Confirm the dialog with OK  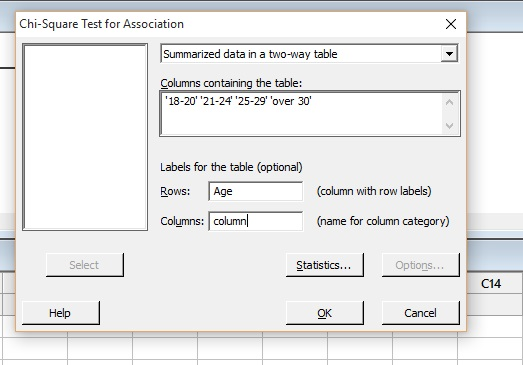pyautogui.click(x=325, y=313)
